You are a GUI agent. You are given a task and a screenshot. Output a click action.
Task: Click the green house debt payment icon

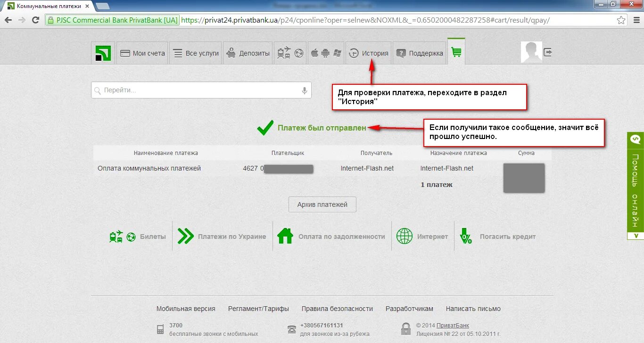point(285,236)
